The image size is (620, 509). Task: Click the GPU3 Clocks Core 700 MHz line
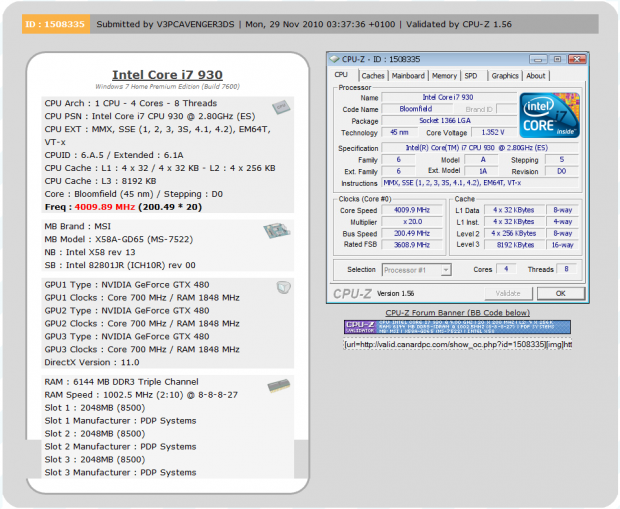pos(142,349)
